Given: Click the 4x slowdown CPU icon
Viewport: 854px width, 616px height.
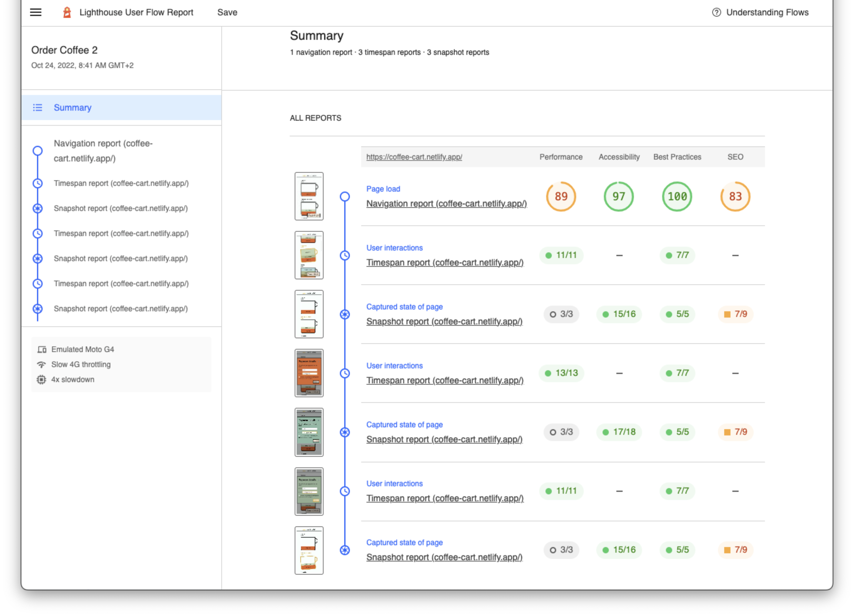Looking at the screenshot, I should pyautogui.click(x=41, y=380).
